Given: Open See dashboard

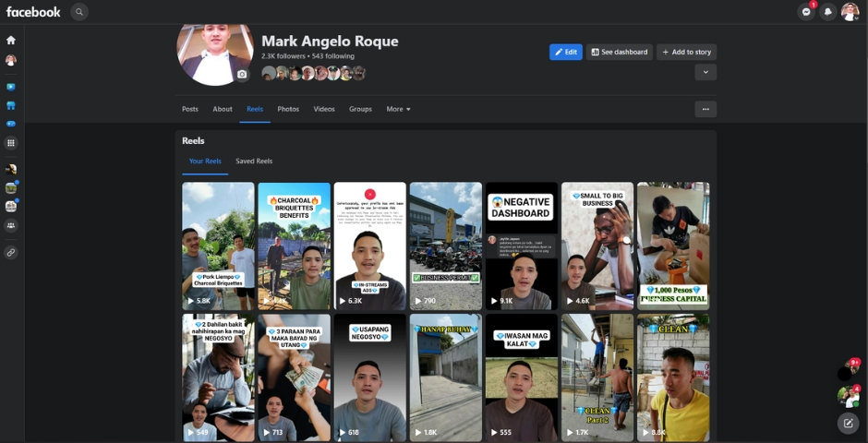Looking at the screenshot, I should [x=620, y=52].
